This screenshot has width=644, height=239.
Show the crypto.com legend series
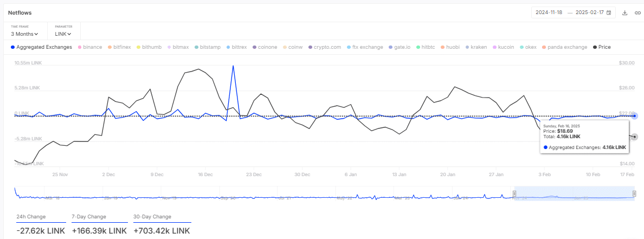[325, 47]
